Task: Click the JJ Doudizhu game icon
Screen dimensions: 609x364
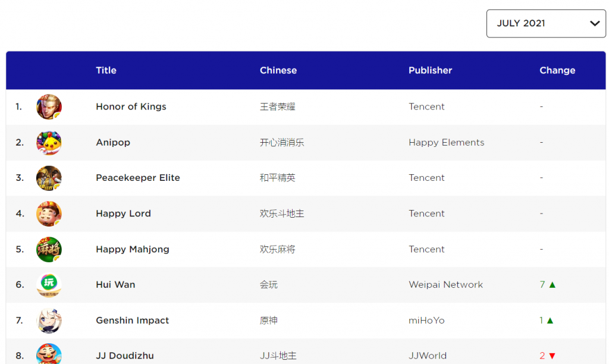Action: coord(49,354)
